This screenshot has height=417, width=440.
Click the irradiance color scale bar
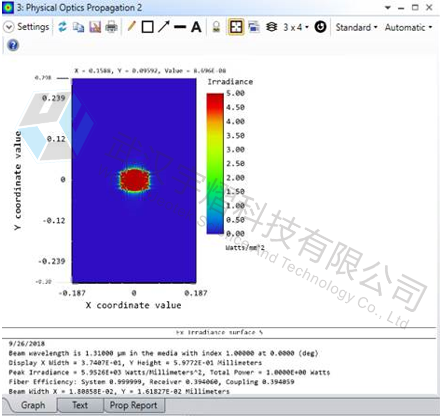pyautogui.click(x=215, y=163)
